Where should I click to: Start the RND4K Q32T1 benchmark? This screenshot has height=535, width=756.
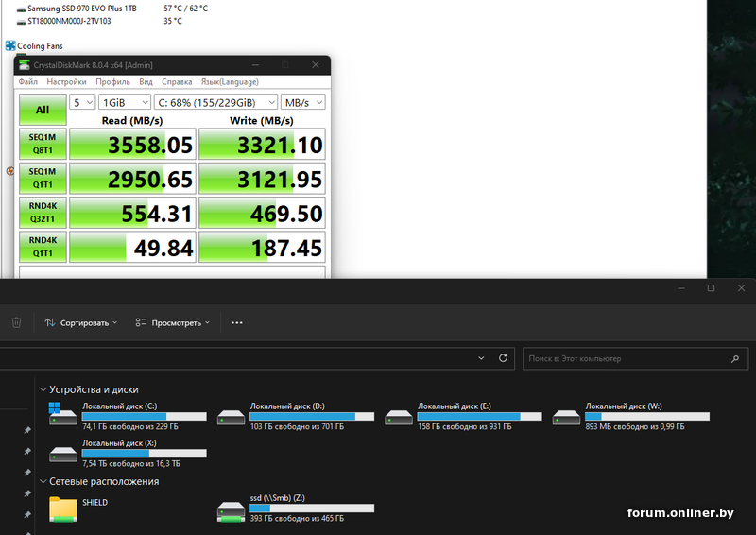pos(43,212)
